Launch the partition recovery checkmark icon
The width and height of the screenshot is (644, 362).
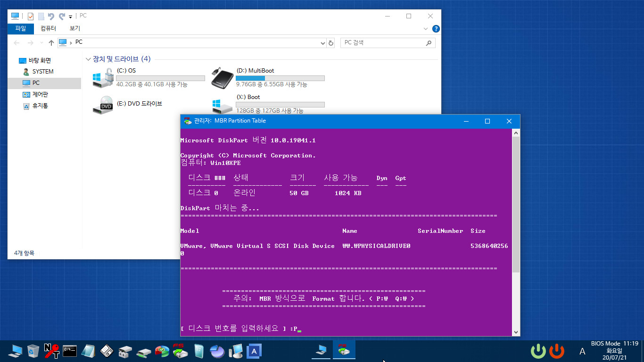click(x=162, y=351)
